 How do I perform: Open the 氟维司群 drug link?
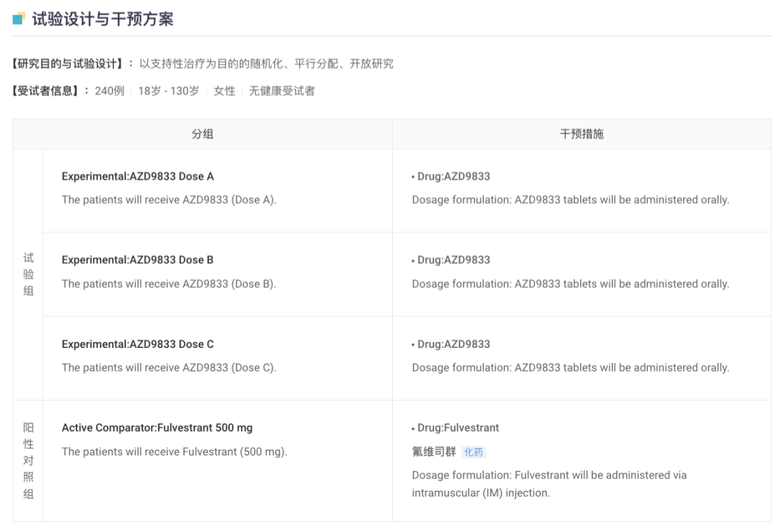pyautogui.click(x=434, y=452)
